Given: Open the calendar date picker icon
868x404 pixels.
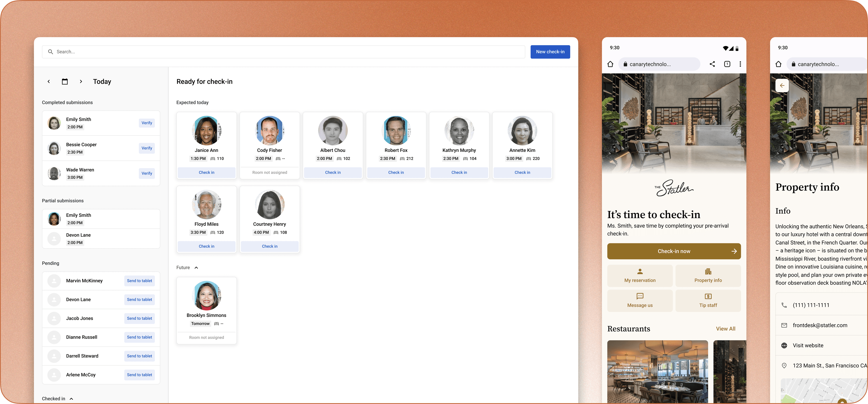Looking at the screenshot, I should point(65,82).
